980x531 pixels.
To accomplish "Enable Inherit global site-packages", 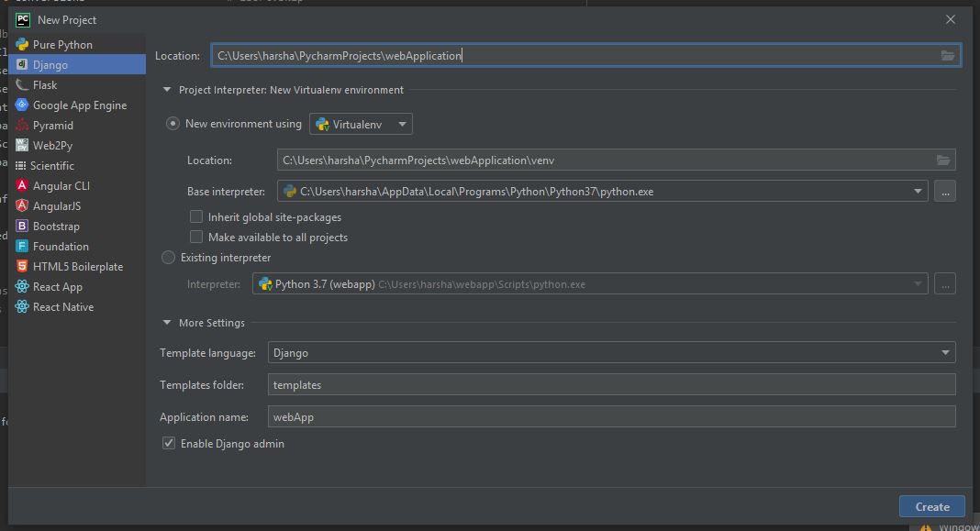I will click(195, 216).
